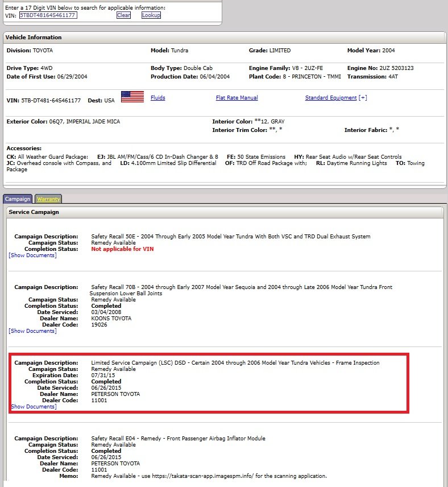Click 'Interior Color: **12, GRAY' text

click(x=248, y=121)
